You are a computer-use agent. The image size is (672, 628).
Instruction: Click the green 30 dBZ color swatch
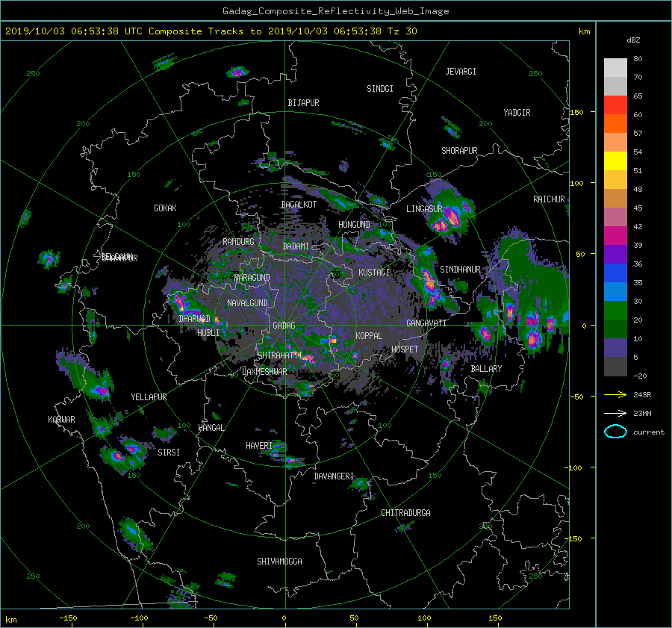pos(615,310)
